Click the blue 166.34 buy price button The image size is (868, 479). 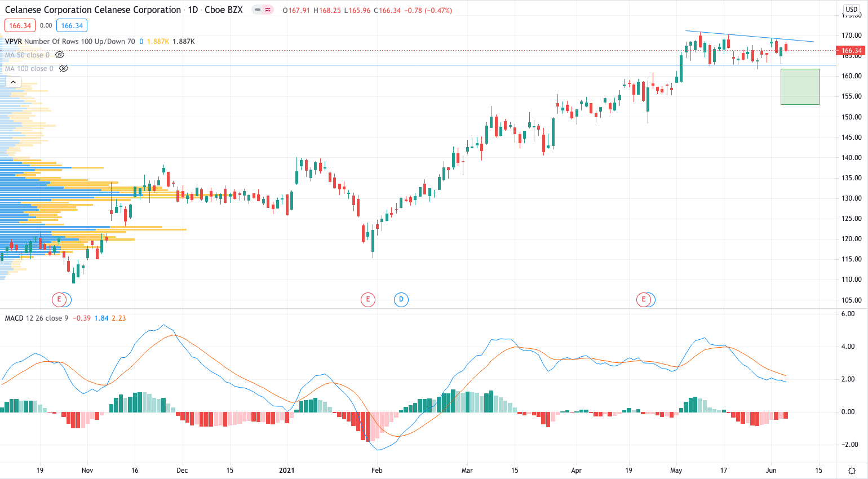(x=72, y=25)
